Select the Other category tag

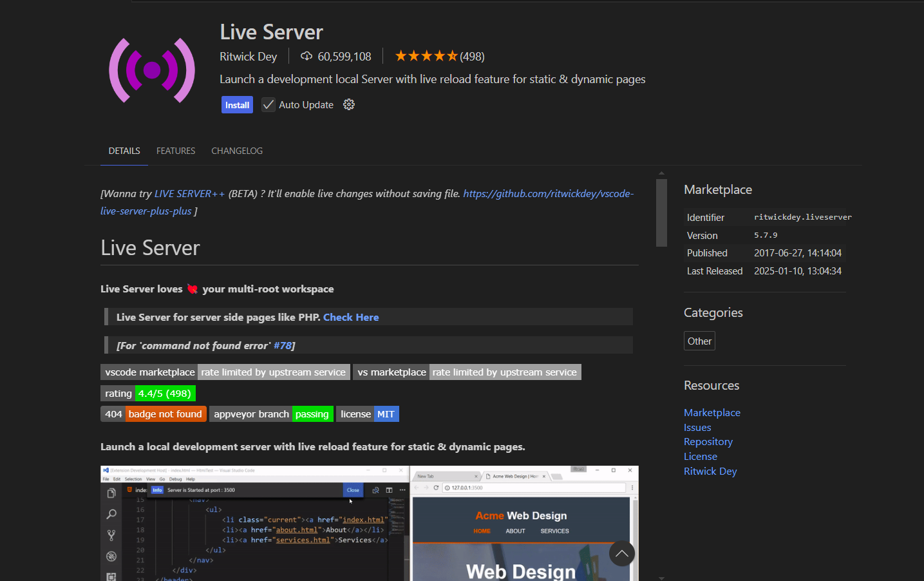(699, 341)
